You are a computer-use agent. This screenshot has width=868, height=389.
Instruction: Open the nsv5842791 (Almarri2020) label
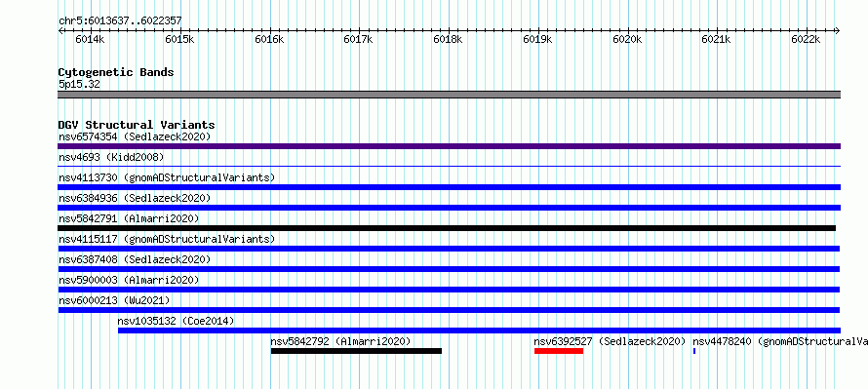[x=129, y=218]
